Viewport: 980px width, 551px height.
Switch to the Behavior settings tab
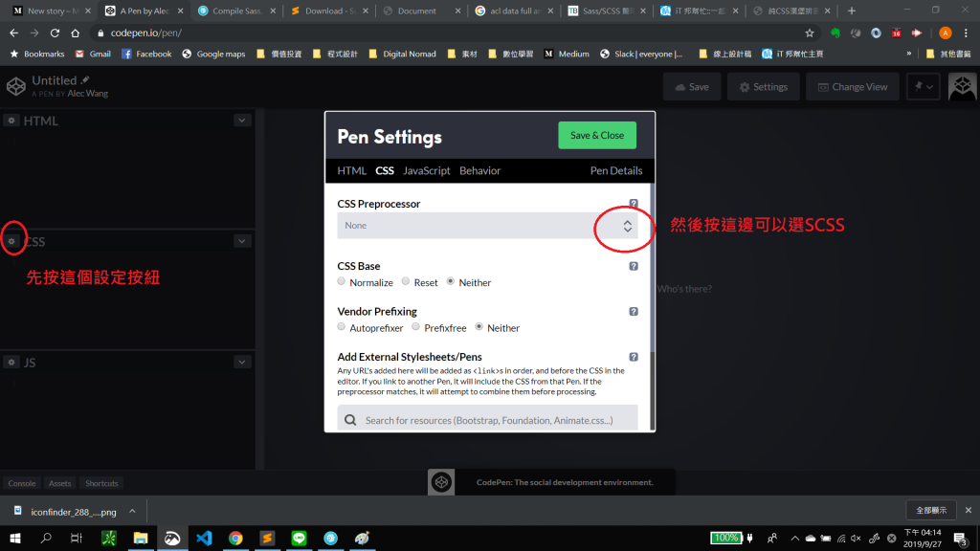click(x=480, y=170)
